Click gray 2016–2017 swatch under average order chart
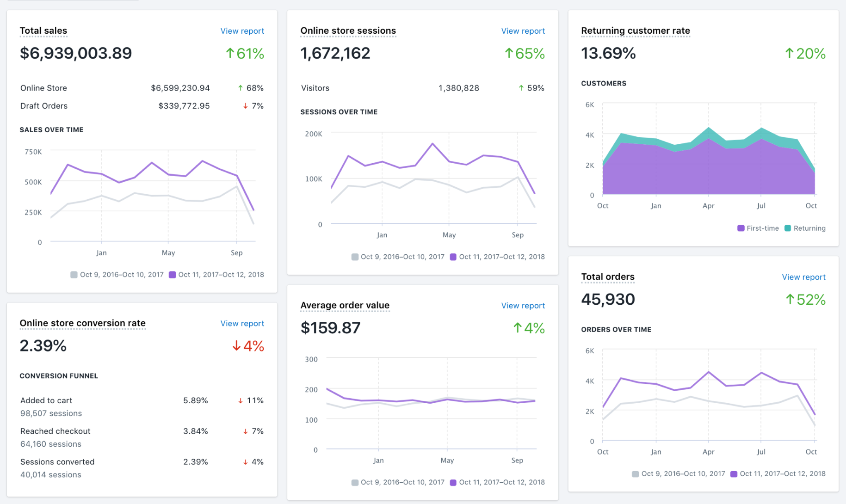The height and width of the screenshot is (504, 846). [x=354, y=482]
